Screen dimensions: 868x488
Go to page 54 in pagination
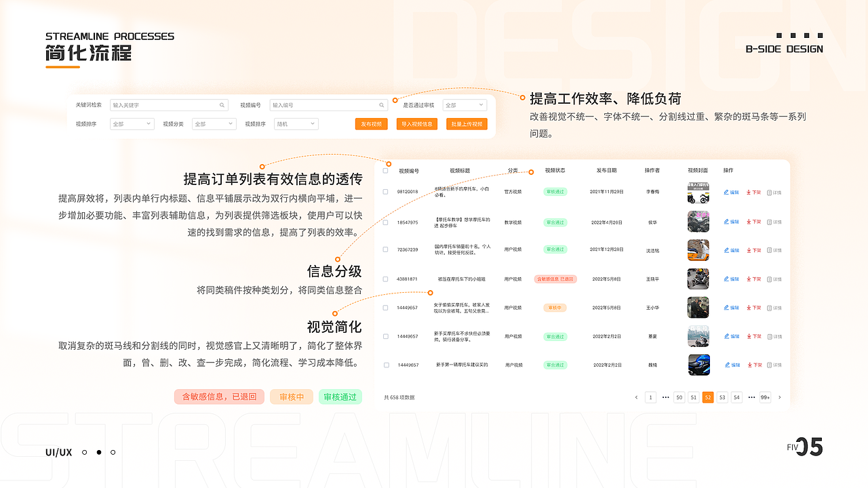736,397
